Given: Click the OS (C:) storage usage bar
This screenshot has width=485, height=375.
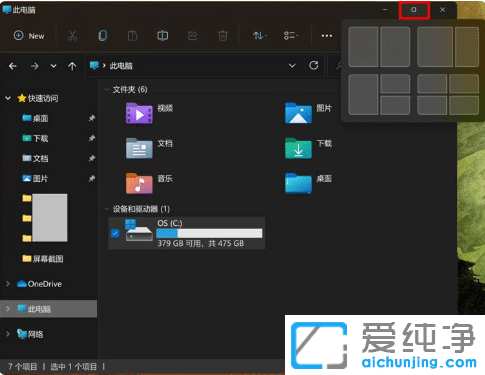Looking at the screenshot, I should point(209,233).
